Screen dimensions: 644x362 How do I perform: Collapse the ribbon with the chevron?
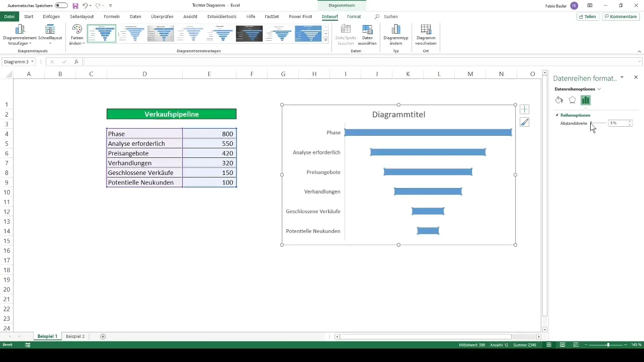click(639, 51)
